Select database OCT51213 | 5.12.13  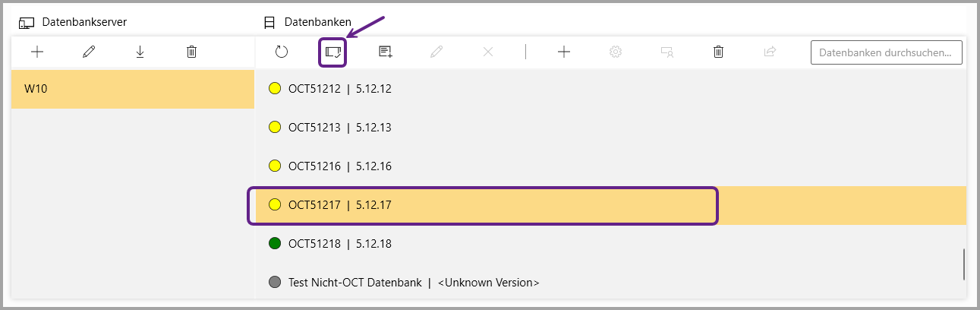pos(339,128)
